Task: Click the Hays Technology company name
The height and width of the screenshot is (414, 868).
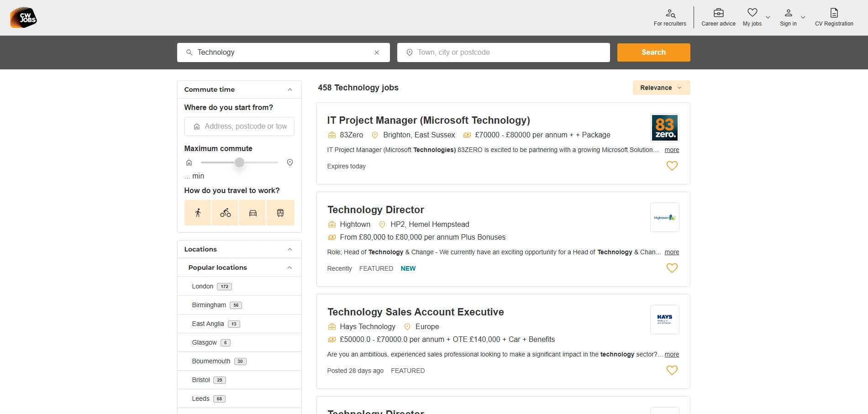Action: [x=368, y=327]
